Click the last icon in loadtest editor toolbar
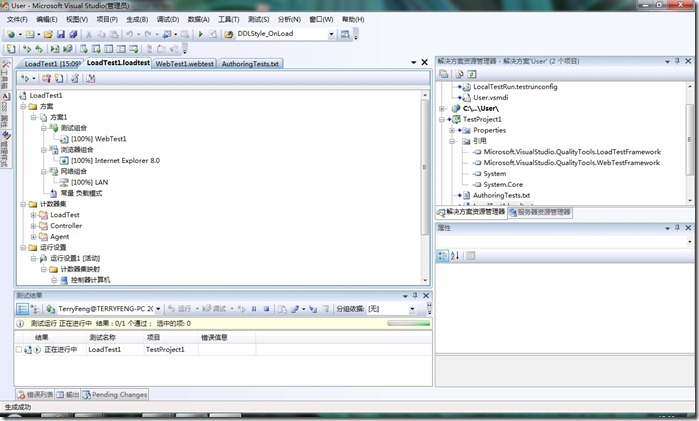This screenshot has height=421, width=699. pos(91,78)
